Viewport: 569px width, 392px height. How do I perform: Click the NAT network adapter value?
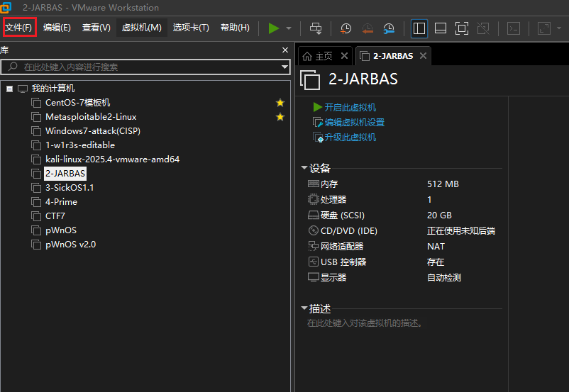[436, 246]
